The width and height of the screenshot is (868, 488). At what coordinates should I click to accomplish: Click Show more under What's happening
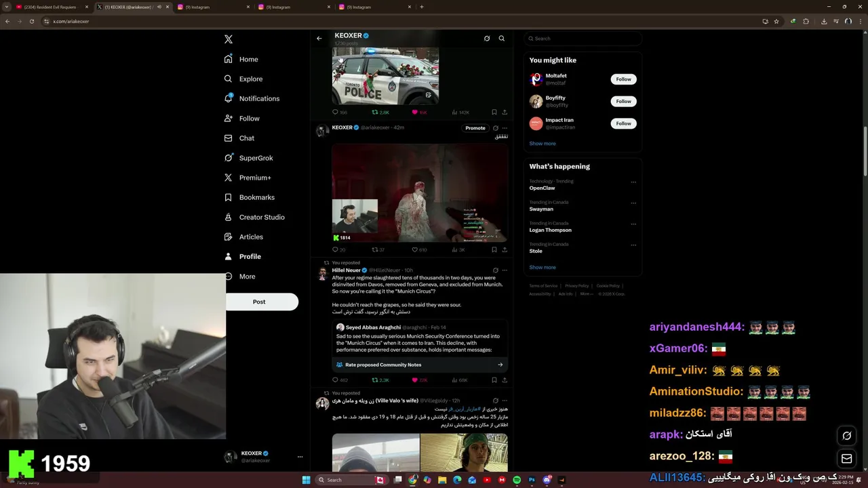542,267
